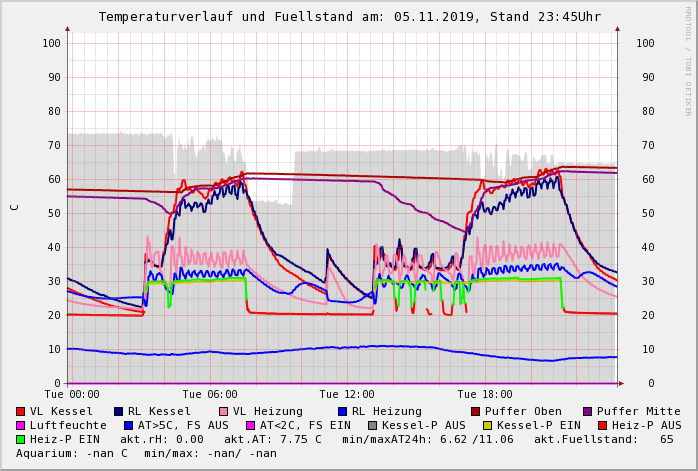Click the Tue 18:00 time axis label
This screenshot has height=471, width=698.
(x=485, y=394)
